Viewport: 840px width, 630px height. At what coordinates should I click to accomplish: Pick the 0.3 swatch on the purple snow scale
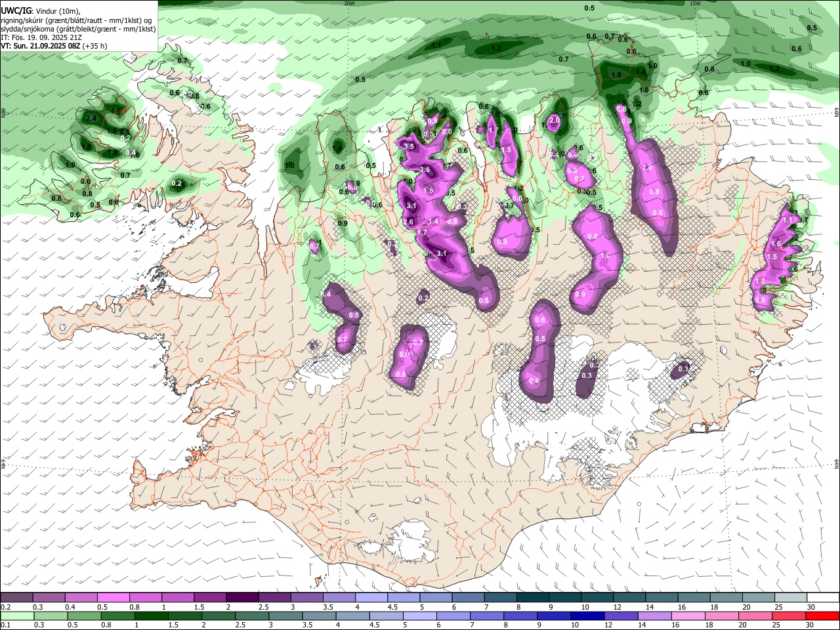(49, 598)
